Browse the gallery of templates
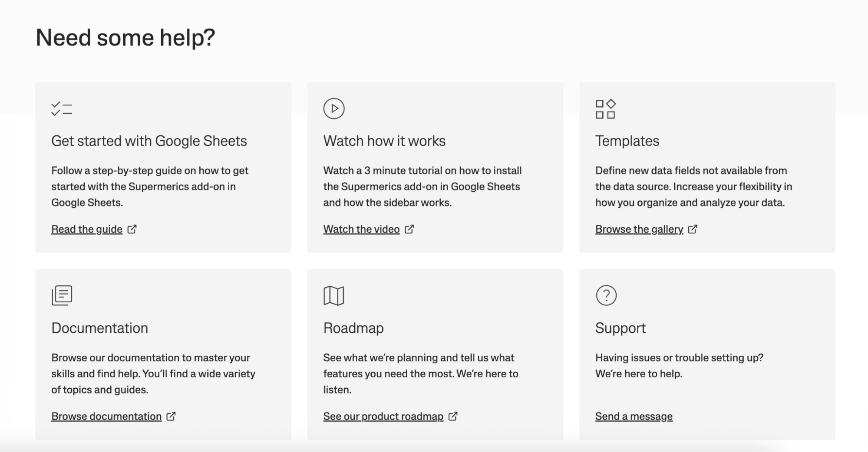 pyautogui.click(x=639, y=229)
